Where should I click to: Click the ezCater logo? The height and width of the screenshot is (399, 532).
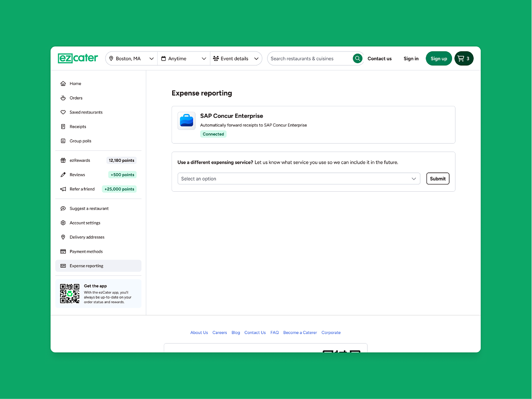tap(78, 58)
